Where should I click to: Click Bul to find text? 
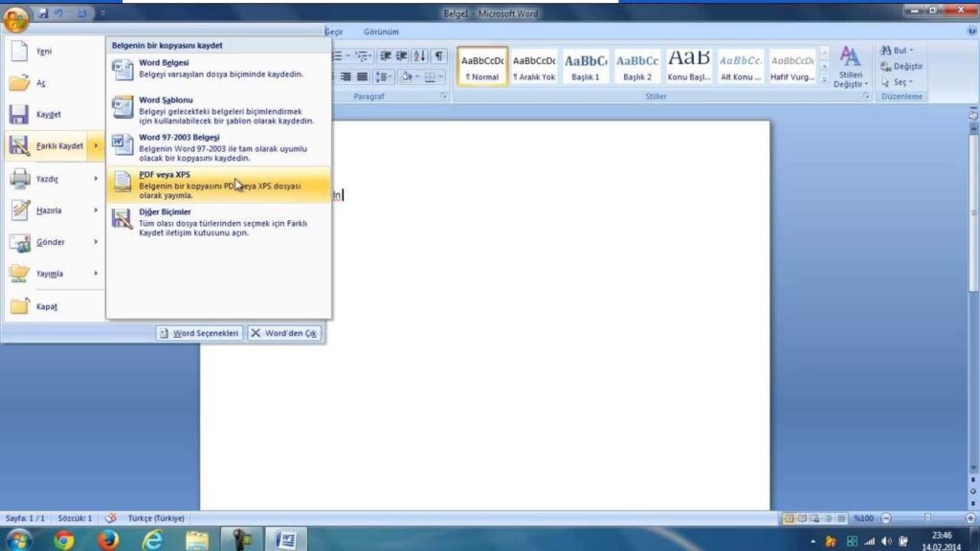tap(897, 50)
